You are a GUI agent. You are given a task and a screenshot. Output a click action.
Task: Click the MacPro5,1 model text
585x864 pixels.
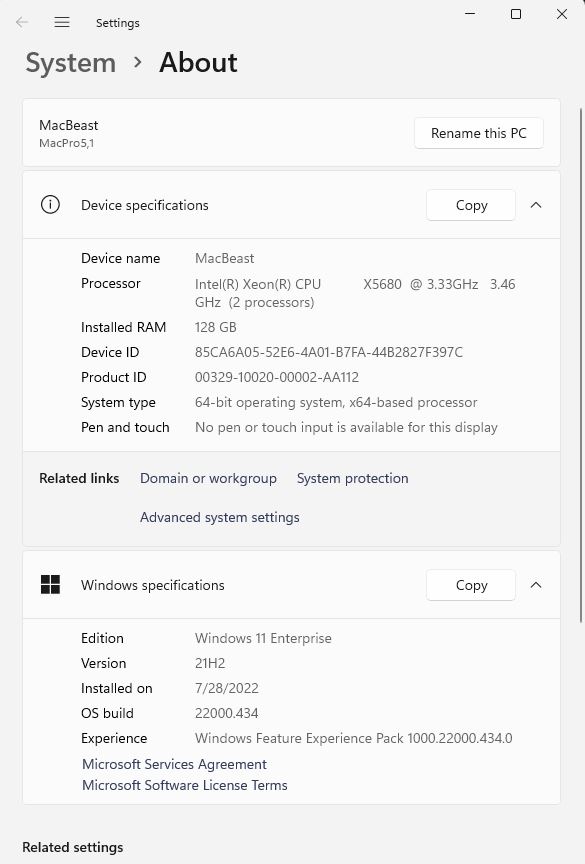pos(67,143)
